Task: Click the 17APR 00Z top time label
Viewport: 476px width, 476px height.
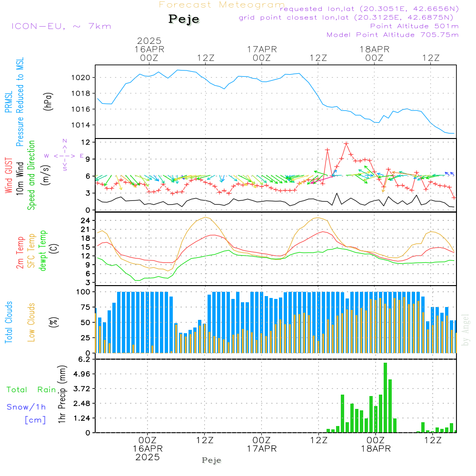Action: (x=262, y=53)
